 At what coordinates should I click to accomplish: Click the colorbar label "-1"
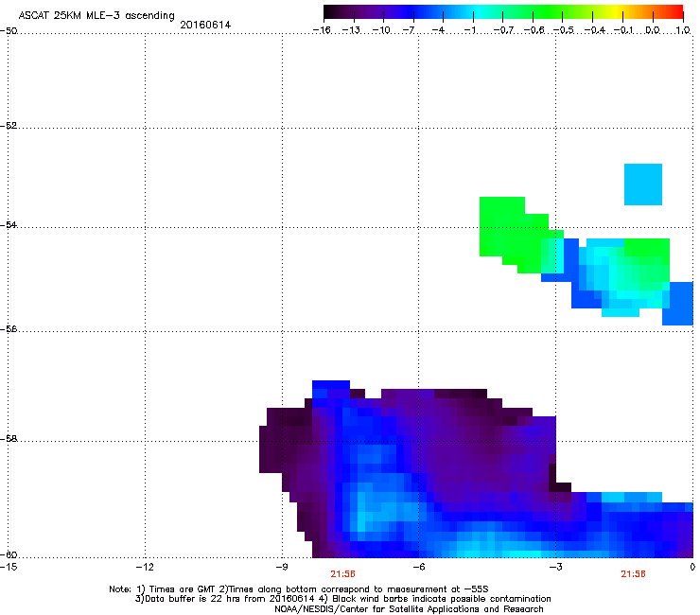469,30
